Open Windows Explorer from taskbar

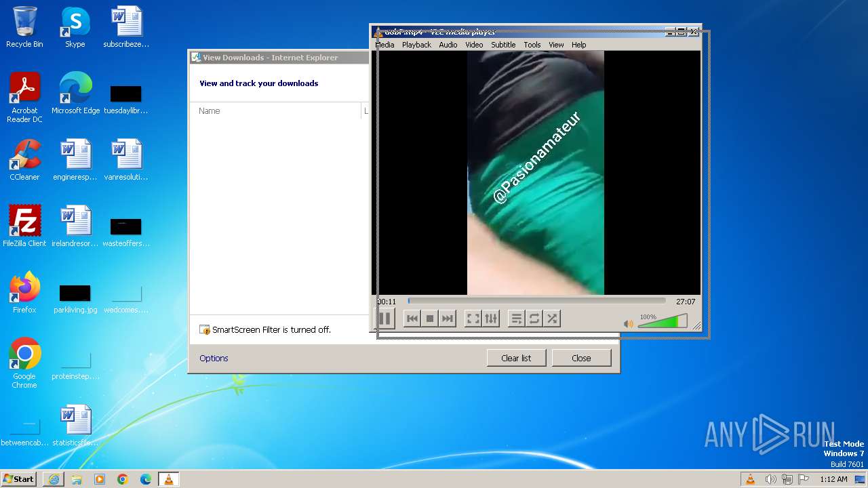pos(77,479)
